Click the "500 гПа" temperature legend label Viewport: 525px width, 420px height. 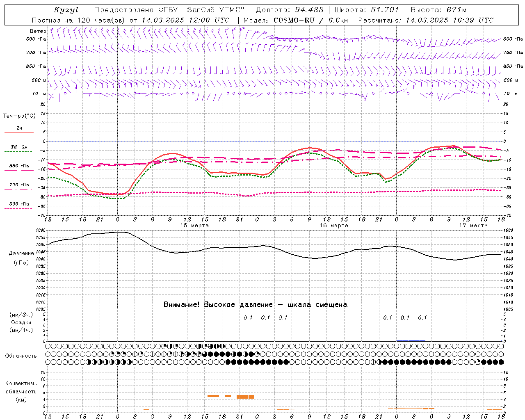tap(19, 204)
